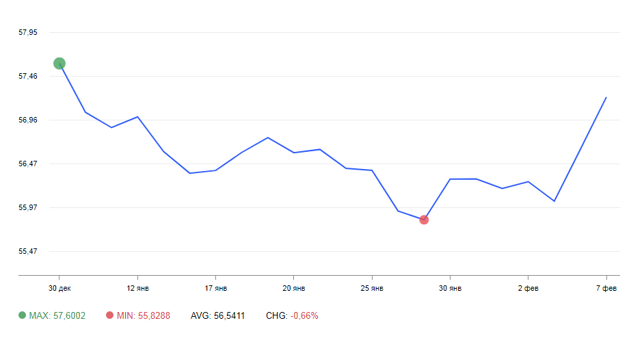Select the MIN: 55,8288 legend value

(143, 315)
